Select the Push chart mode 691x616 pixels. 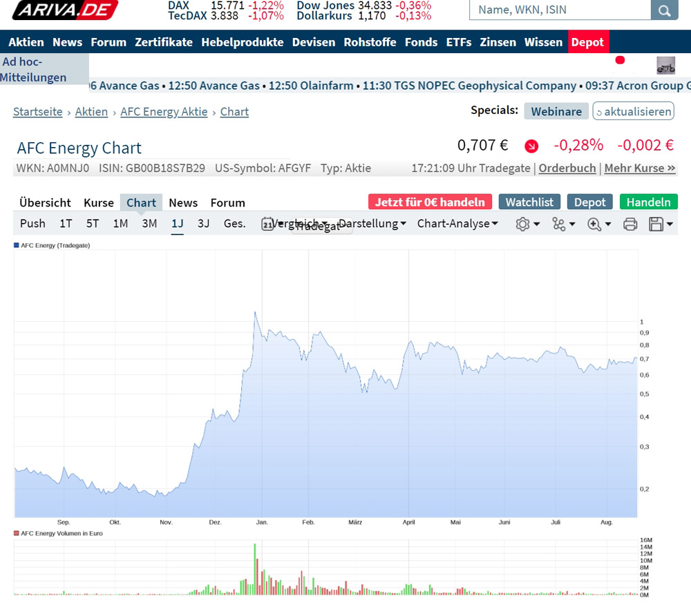(x=32, y=224)
